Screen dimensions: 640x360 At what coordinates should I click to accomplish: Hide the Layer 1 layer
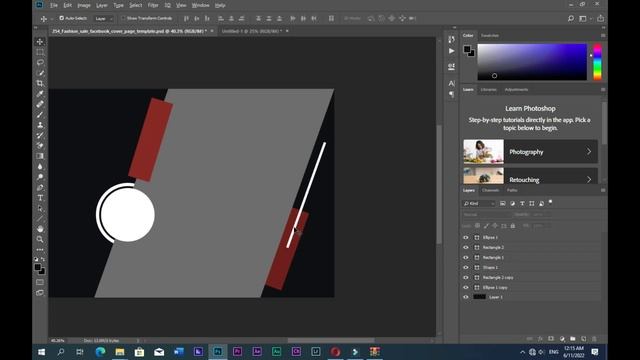(x=466, y=297)
